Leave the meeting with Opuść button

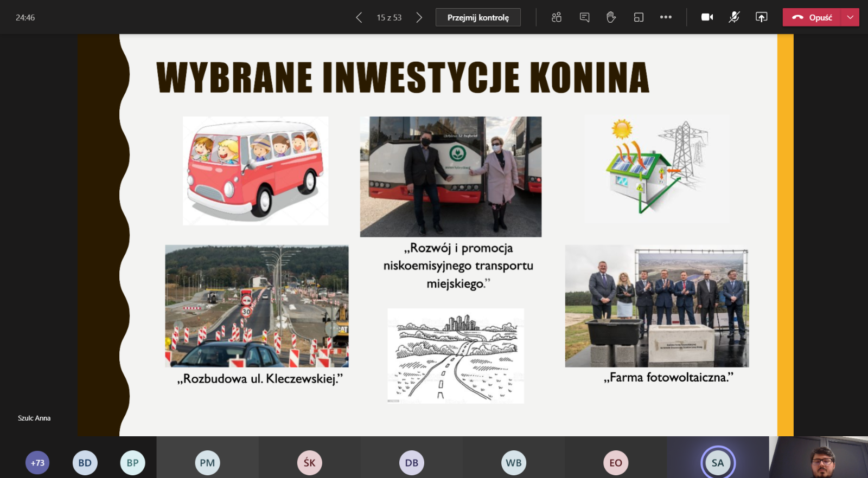(x=812, y=17)
